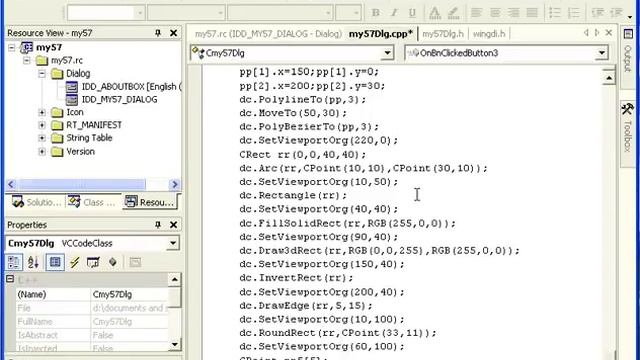Switch to my57Dlg.cpp tab
Screen dimensions: 640x360
(x=380, y=34)
